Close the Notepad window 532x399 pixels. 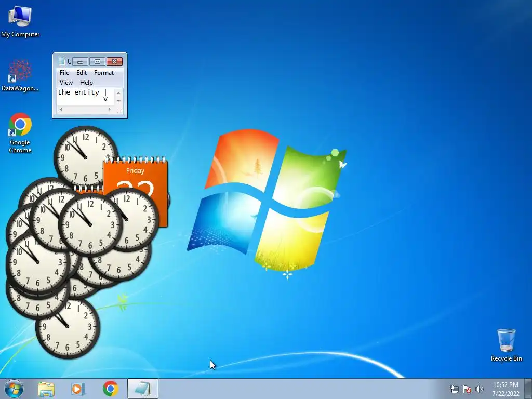click(x=114, y=61)
